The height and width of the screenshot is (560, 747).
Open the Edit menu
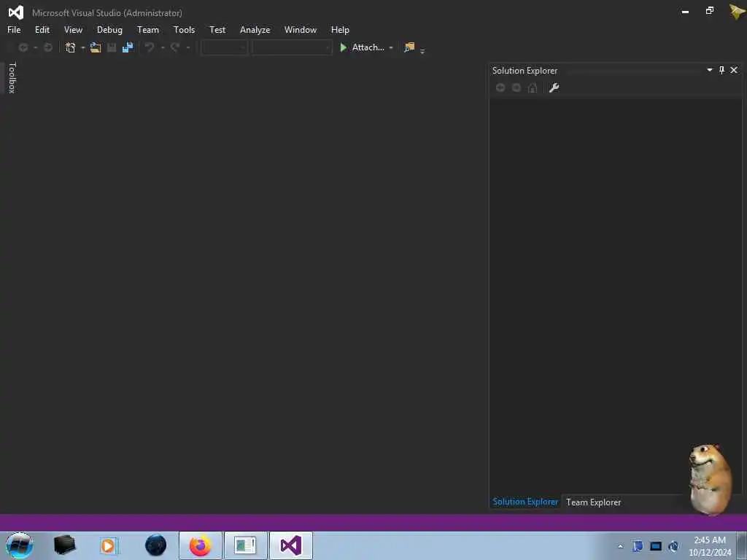(x=42, y=29)
